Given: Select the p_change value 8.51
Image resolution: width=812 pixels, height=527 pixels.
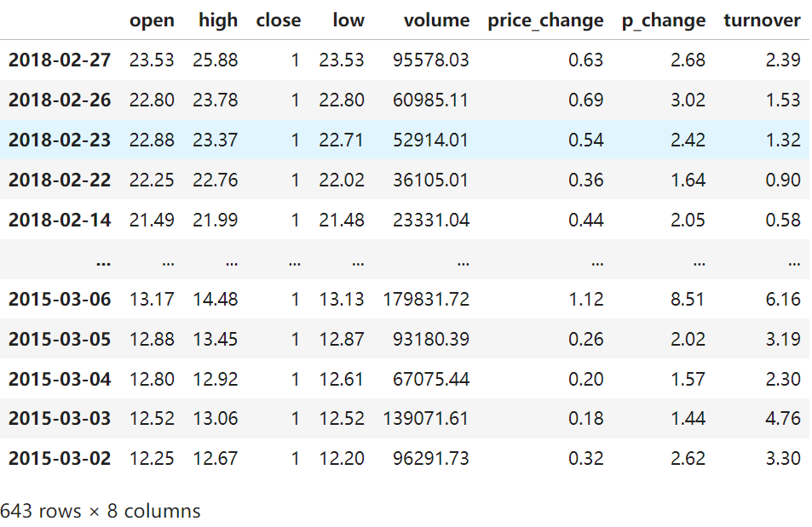Looking at the screenshot, I should 687,299.
